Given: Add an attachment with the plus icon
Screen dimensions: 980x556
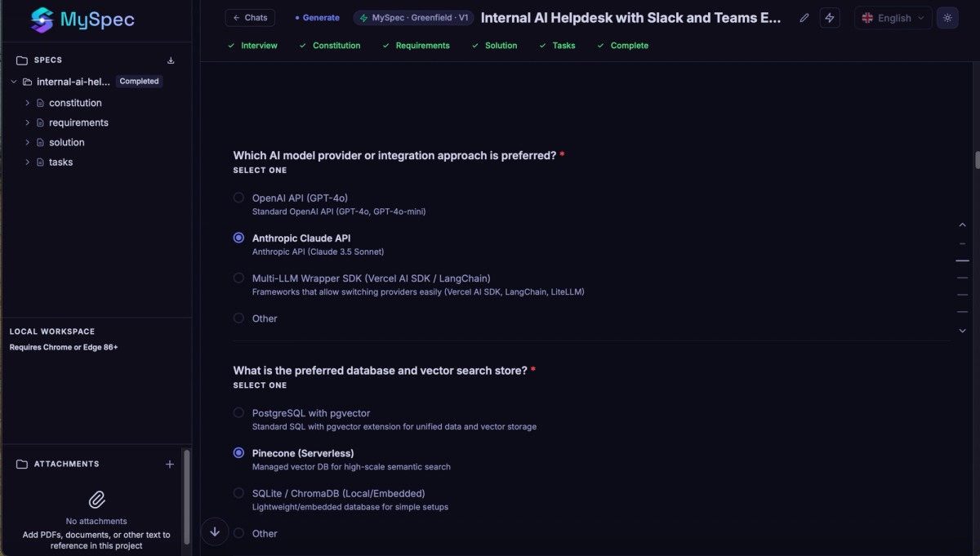Looking at the screenshot, I should (170, 464).
